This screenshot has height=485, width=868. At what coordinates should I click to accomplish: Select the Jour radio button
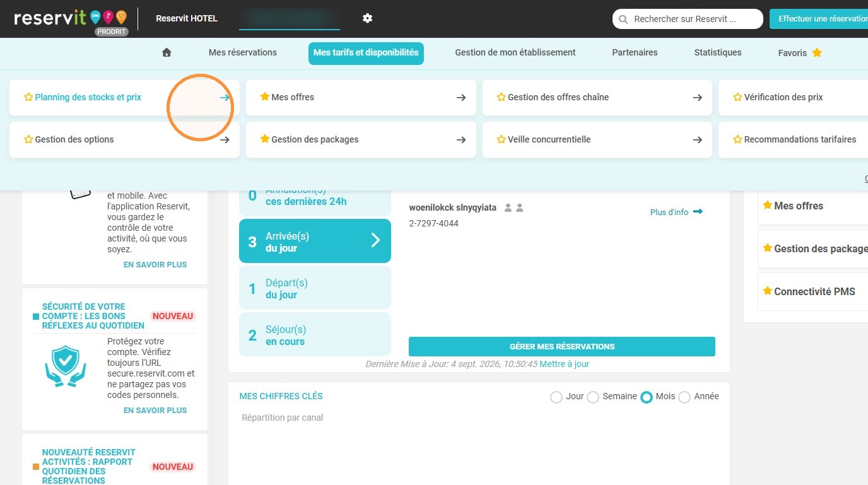tap(556, 397)
